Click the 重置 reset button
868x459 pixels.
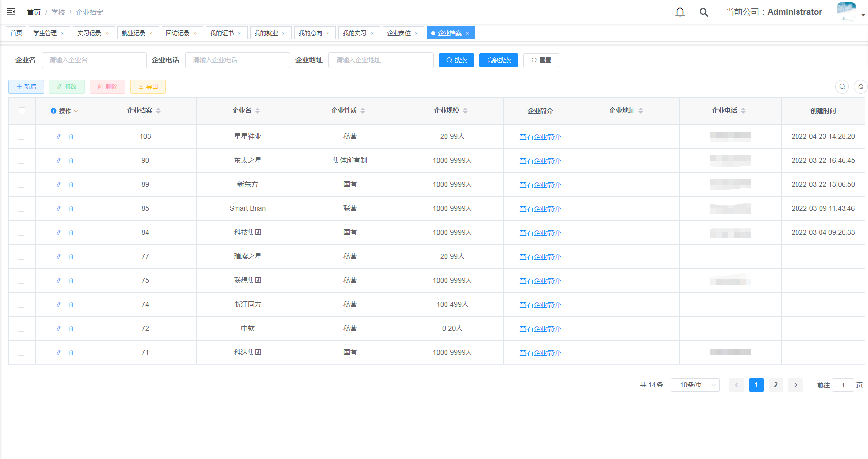click(541, 60)
